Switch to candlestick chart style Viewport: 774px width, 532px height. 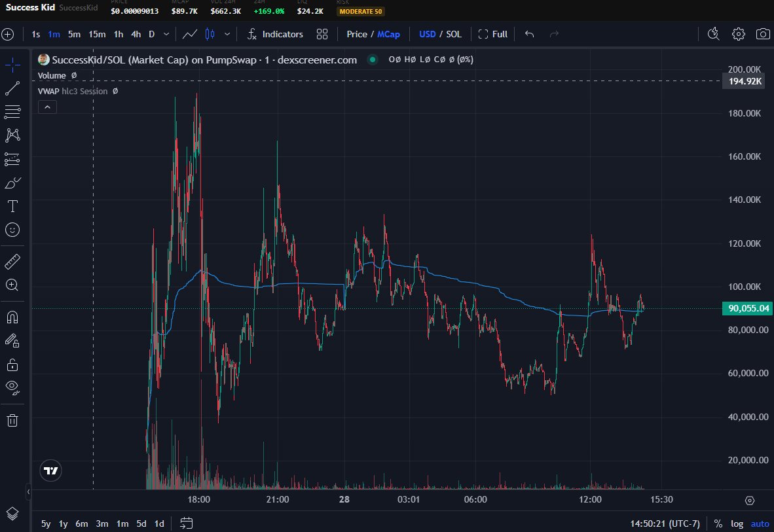point(210,34)
